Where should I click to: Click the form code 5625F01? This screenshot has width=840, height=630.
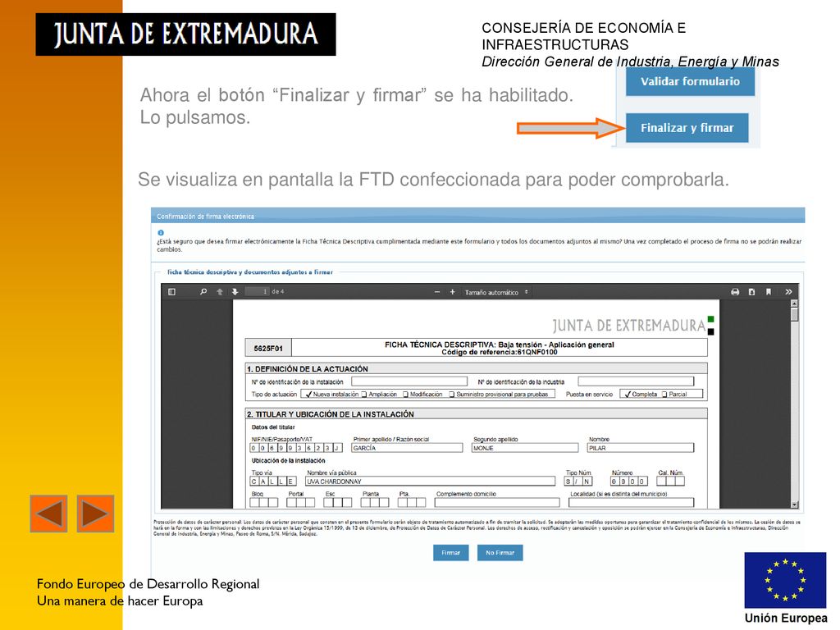coord(268,348)
